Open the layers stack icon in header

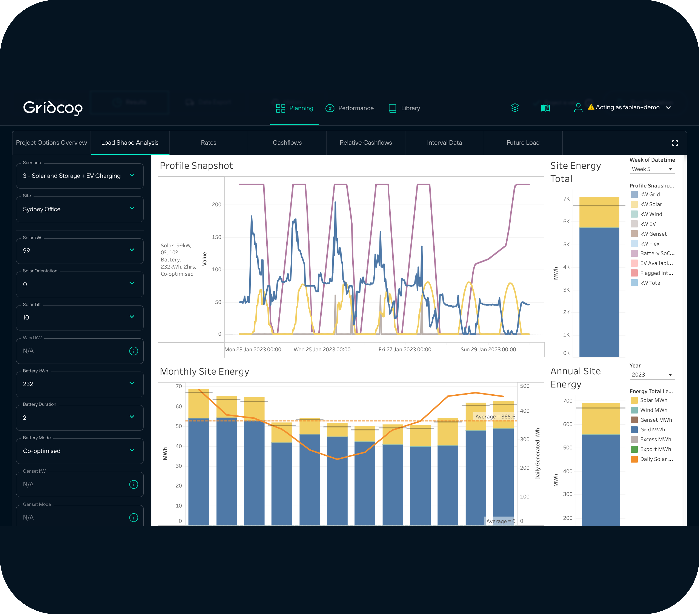515,108
